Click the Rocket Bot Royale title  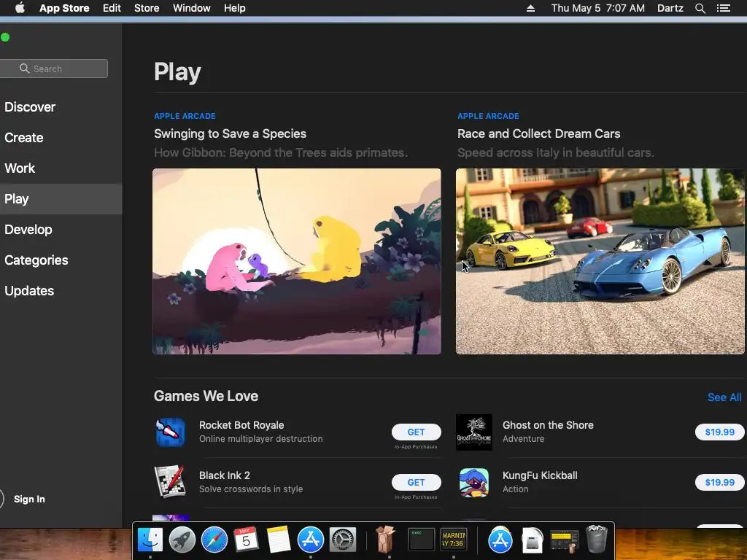(241, 425)
